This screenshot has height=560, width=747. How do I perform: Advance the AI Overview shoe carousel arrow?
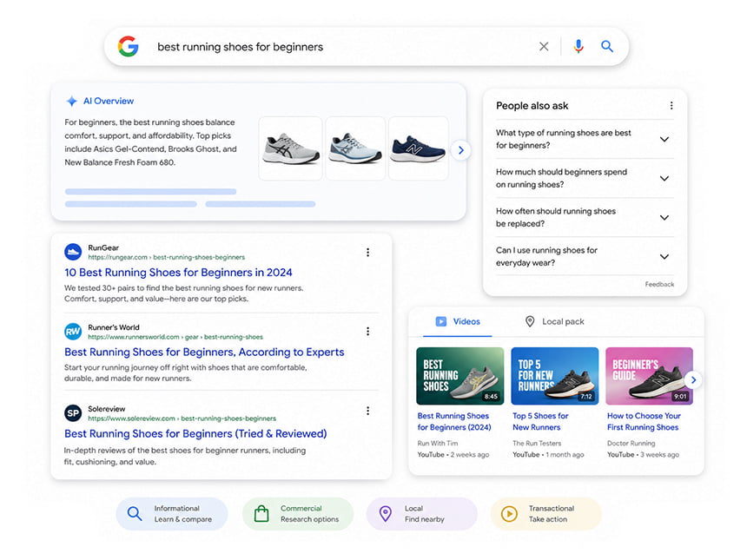coord(460,150)
